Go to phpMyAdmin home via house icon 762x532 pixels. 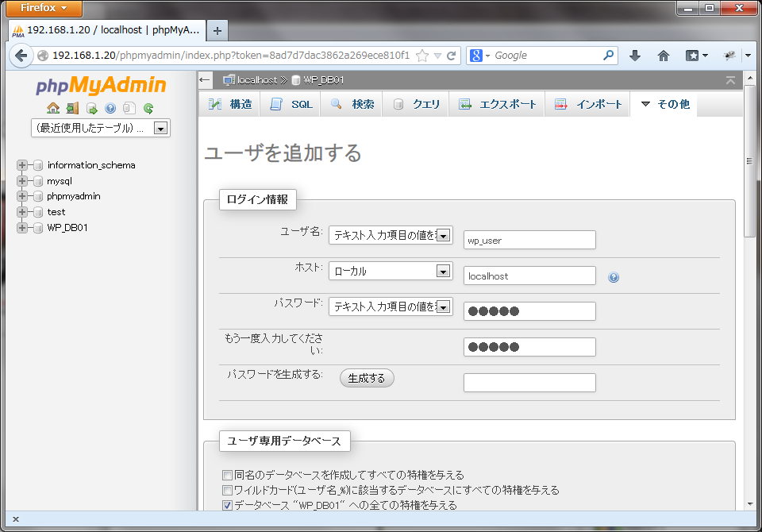[53, 108]
